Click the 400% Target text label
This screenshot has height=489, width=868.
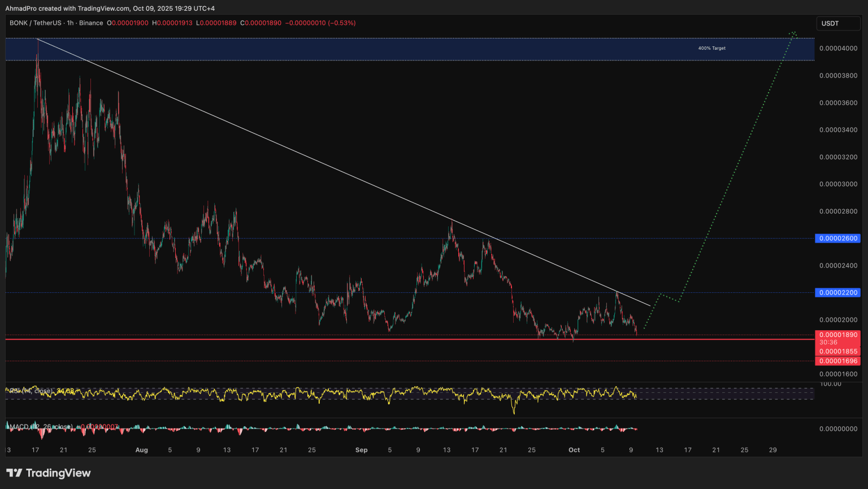click(711, 49)
